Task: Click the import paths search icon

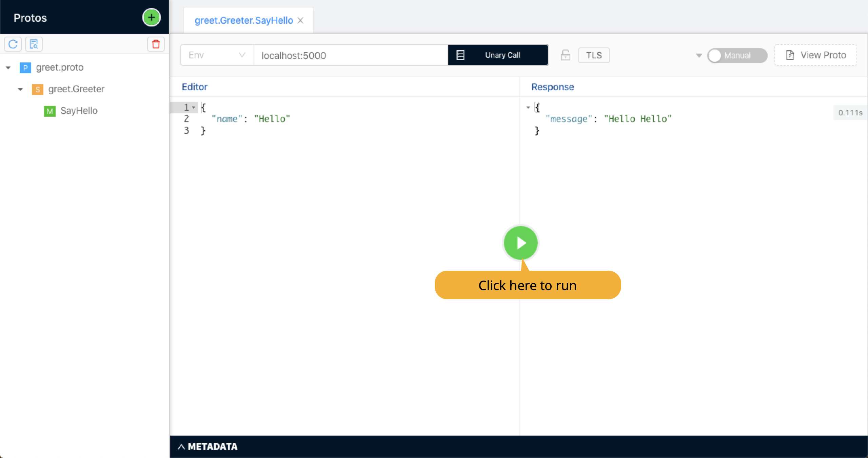Action: tap(34, 44)
